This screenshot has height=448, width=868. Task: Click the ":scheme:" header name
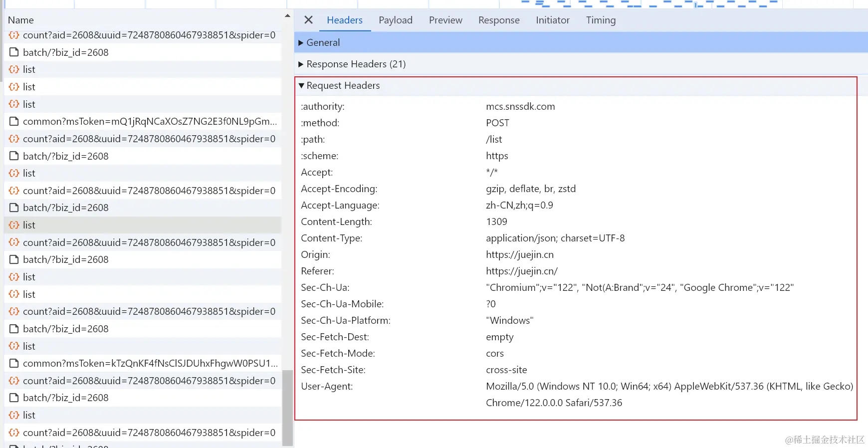[x=320, y=156]
